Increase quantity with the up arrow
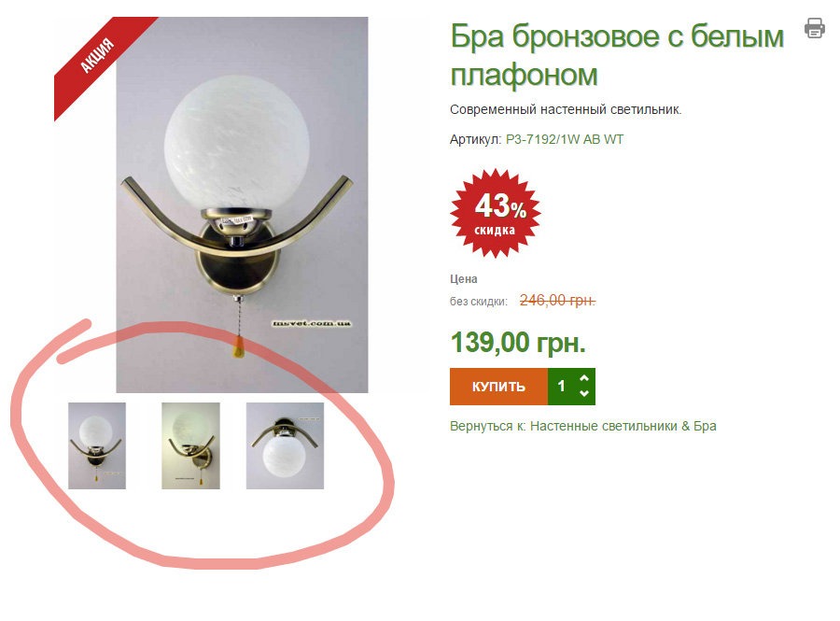 coord(584,378)
